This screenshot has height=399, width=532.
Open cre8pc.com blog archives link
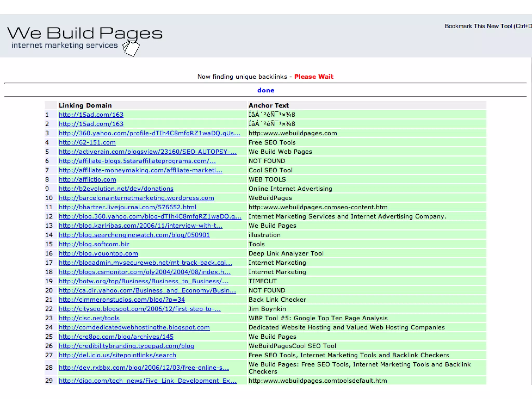[x=116, y=337]
